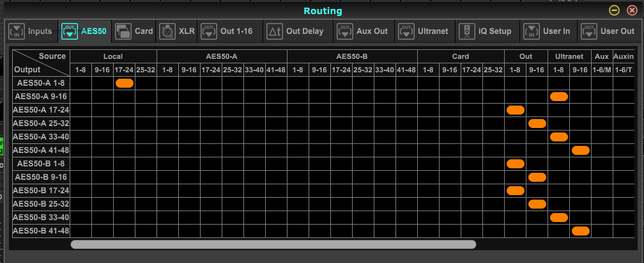This screenshot has width=644, height=263.
Task: Click the iQ Setup speaker icon
Action: tap(467, 31)
